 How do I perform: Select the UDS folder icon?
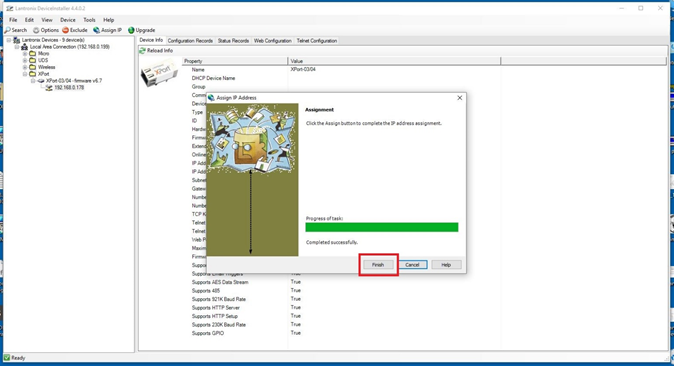point(33,61)
